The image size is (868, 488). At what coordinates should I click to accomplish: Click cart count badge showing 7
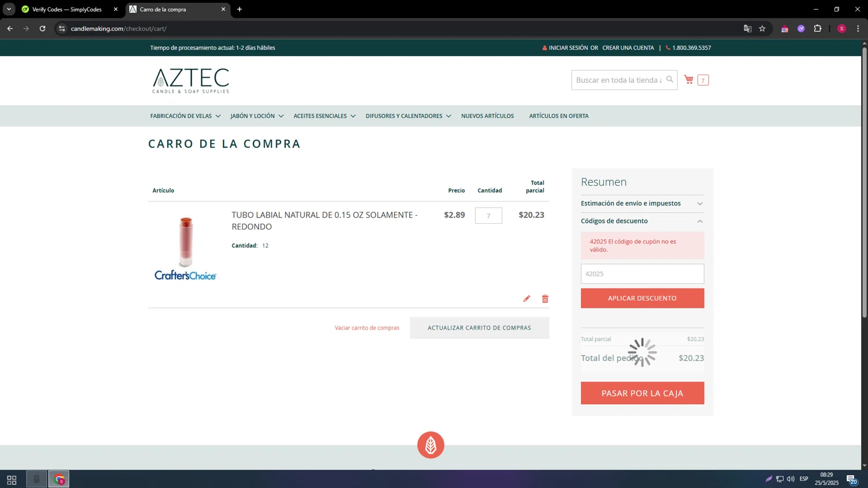pyautogui.click(x=703, y=80)
